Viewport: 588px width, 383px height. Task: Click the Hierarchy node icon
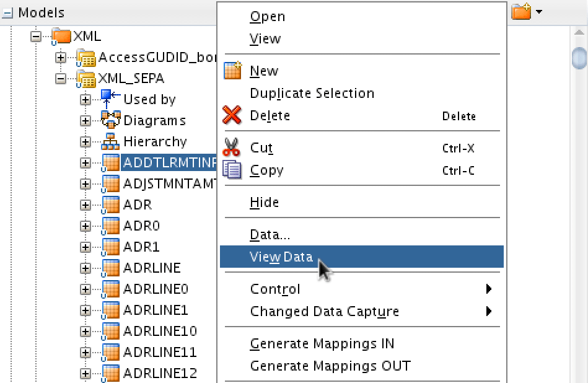click(x=111, y=141)
